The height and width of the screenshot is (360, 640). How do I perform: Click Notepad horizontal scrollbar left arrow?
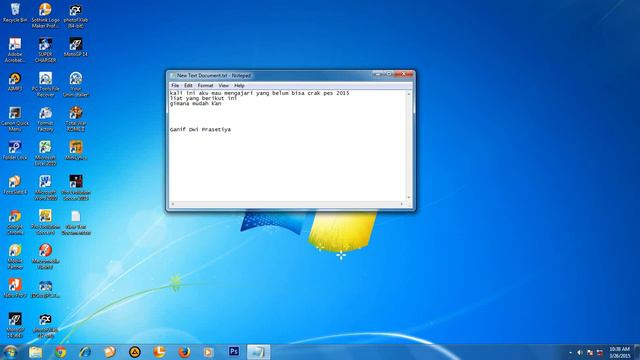pos(173,204)
